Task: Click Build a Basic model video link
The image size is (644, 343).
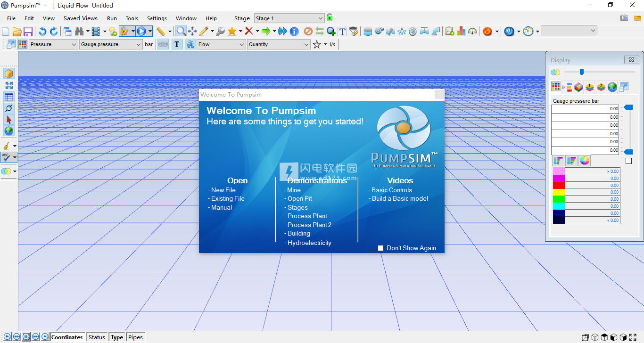Action: [400, 198]
